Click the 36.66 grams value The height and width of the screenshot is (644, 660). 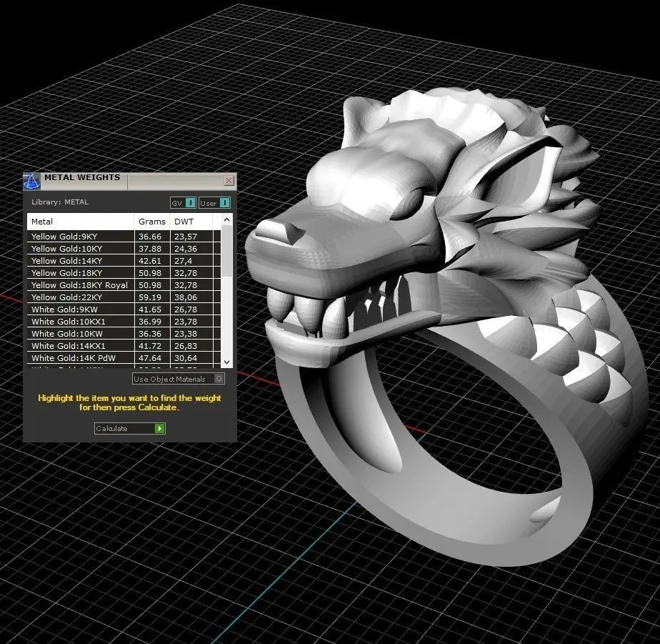[x=150, y=237]
